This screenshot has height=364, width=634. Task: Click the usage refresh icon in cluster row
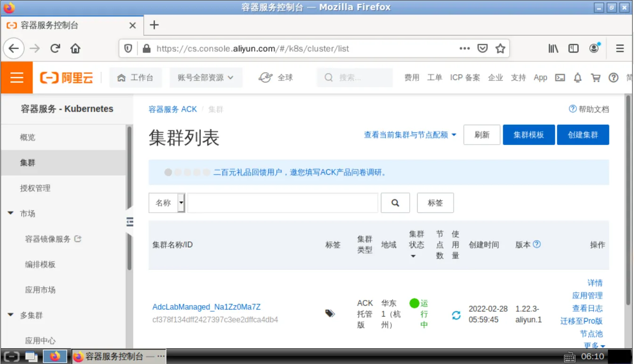coord(456,315)
